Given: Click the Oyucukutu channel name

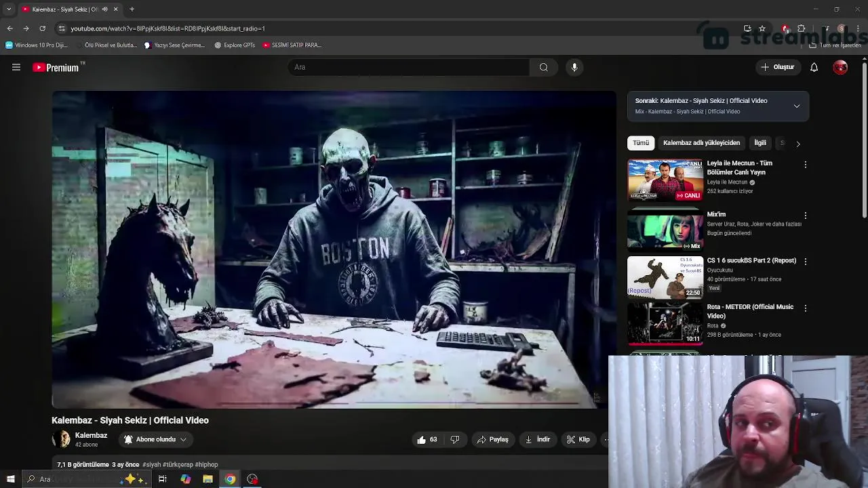Looking at the screenshot, I should [719, 270].
